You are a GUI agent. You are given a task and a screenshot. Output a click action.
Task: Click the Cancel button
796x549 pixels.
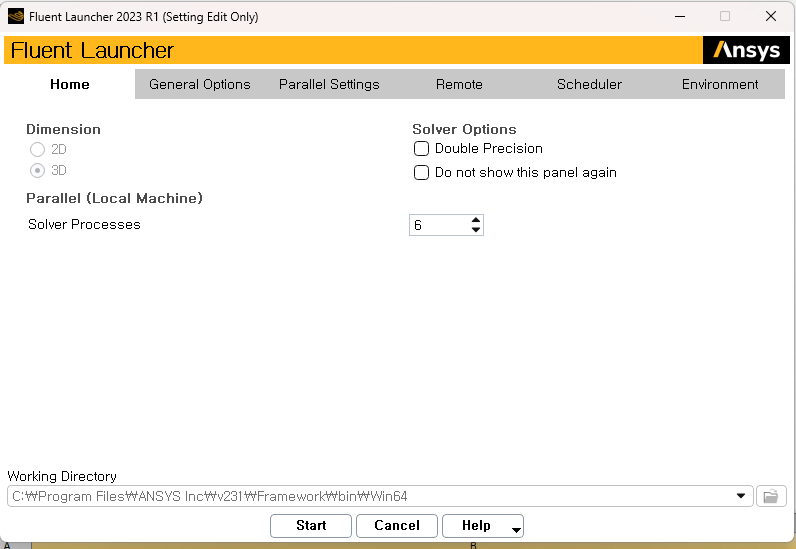coord(396,526)
